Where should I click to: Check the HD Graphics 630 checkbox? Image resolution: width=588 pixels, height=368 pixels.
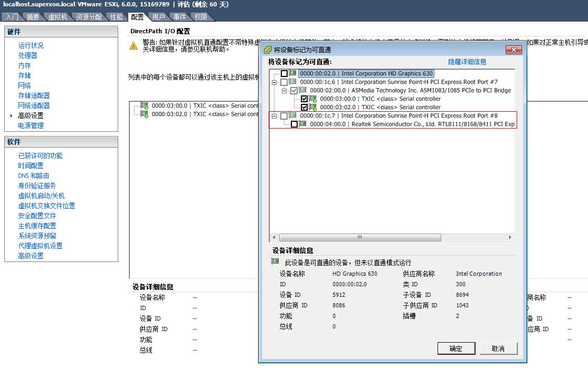[284, 73]
